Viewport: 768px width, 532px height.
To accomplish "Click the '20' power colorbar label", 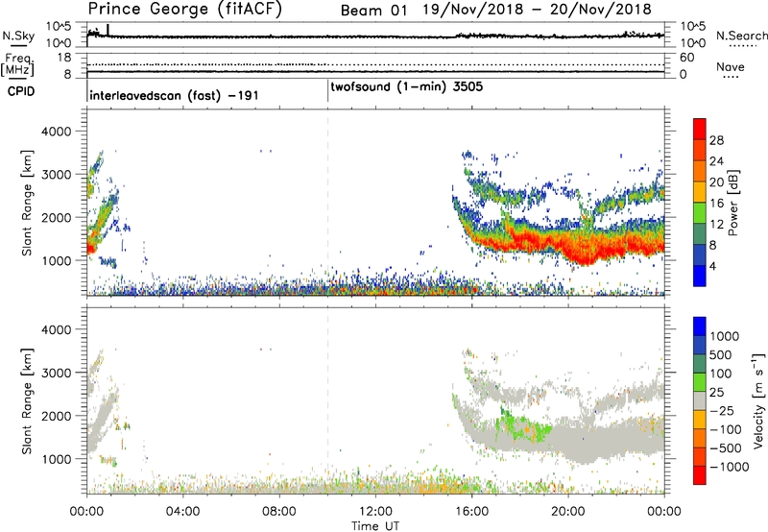I will [x=716, y=182].
